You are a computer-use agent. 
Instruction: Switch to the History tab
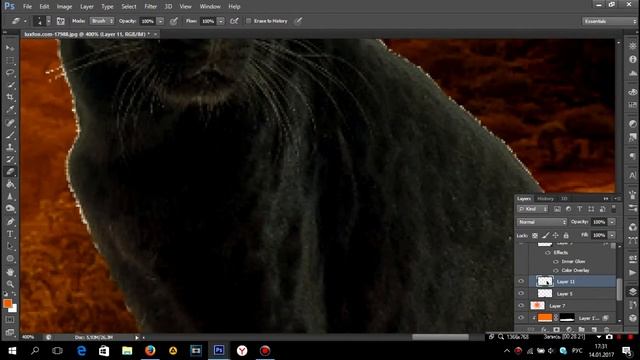[545, 199]
